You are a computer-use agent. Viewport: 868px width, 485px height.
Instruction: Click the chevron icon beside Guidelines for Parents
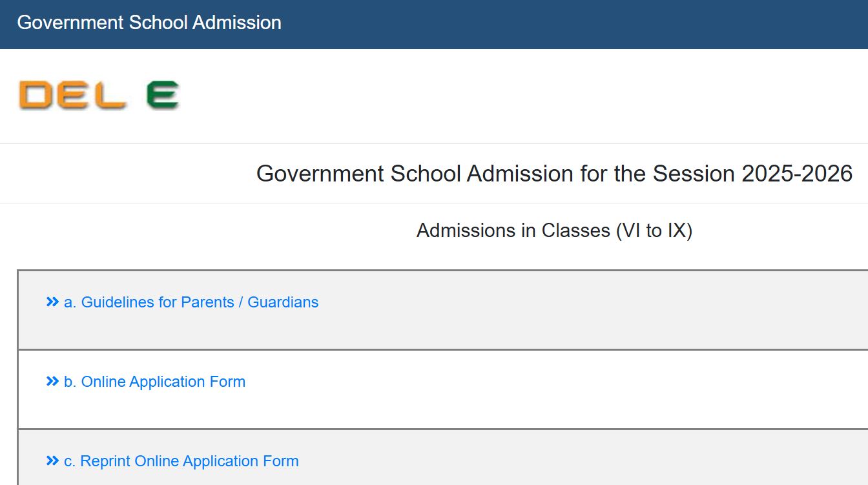click(52, 301)
